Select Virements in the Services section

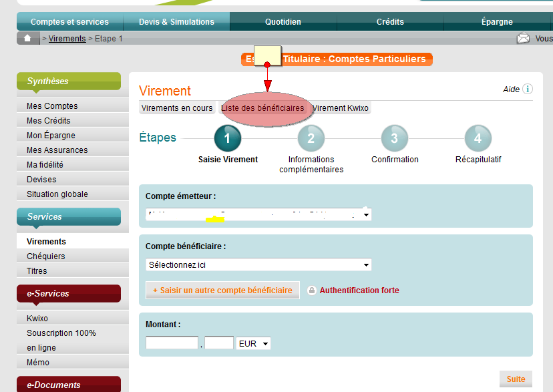point(73,242)
